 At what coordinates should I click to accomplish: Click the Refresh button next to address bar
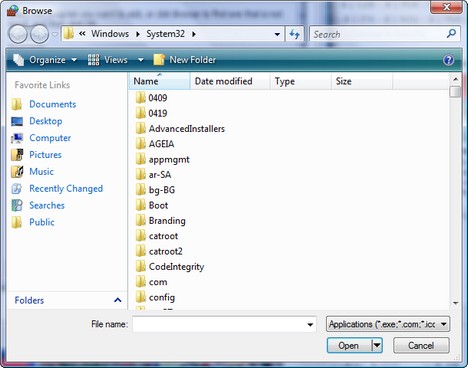tap(294, 34)
